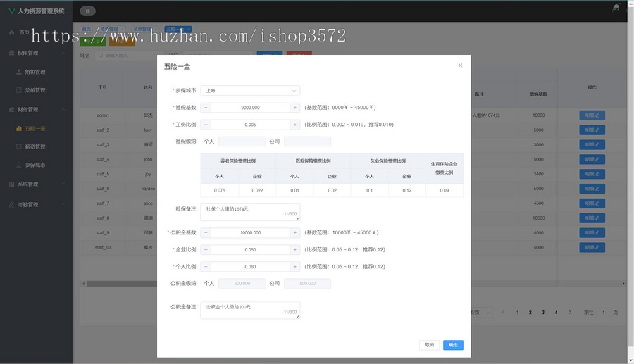Select the 0.12 unemployment enterprise ratio cell
Viewport: 634px width, 364px height.
(x=406, y=190)
